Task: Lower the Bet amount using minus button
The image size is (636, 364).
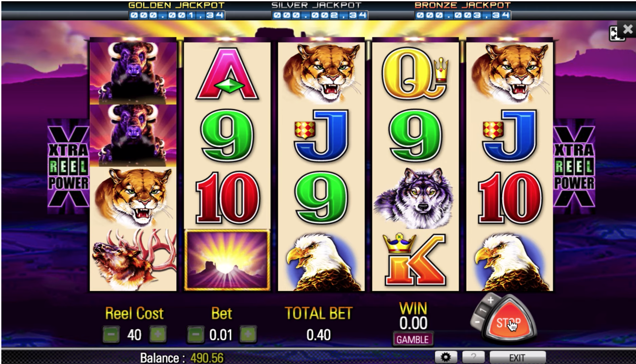Action: (195, 334)
